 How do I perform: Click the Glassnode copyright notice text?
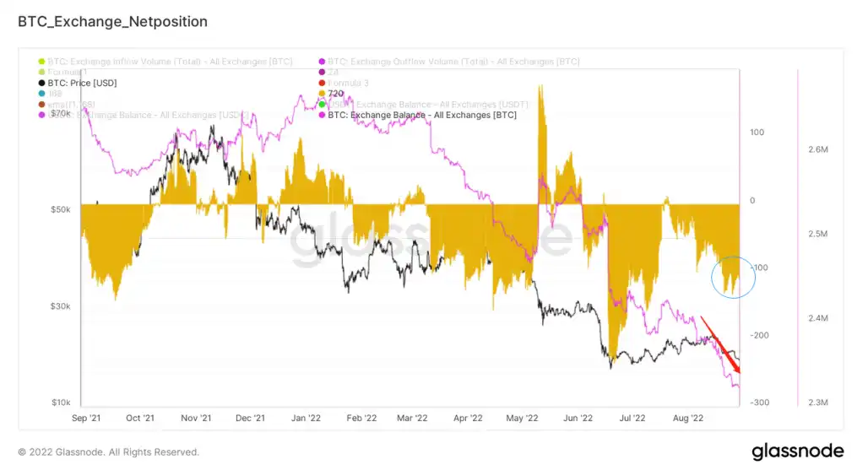pyautogui.click(x=108, y=452)
